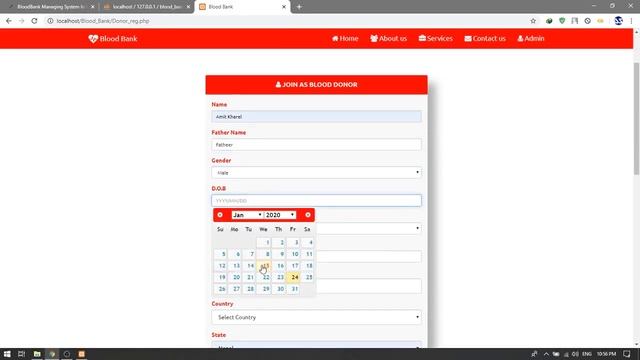Open XAMPP orange icon on taskbar
The image size is (640, 360).
tap(81, 354)
